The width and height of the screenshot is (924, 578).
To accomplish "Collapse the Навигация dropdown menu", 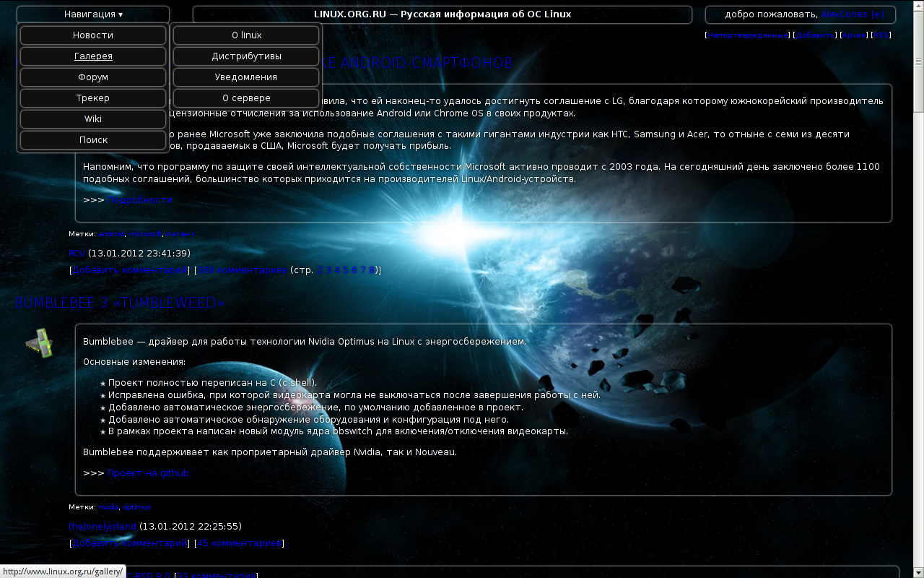I will click(93, 14).
